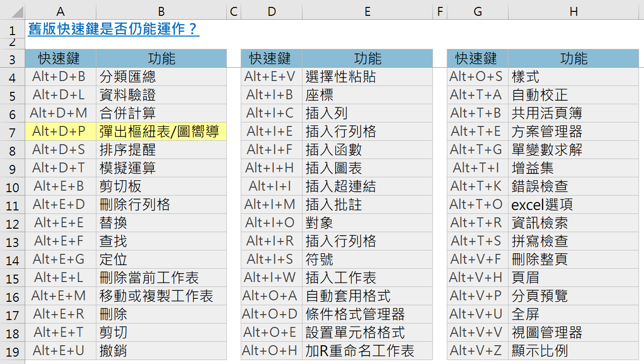Select column E header
Image resolution: width=644 pixels, height=364 pixels.
tap(367, 11)
